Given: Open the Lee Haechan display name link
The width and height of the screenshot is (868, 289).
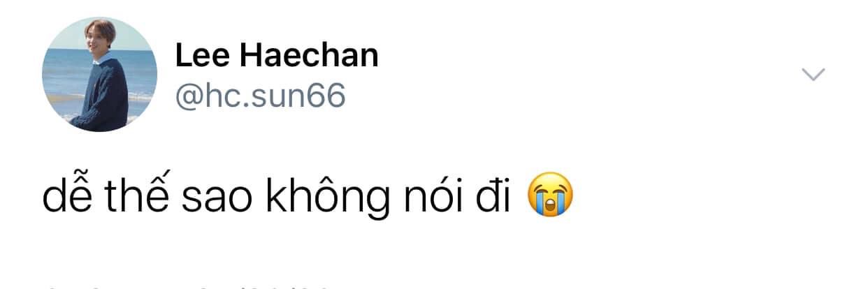Looking at the screenshot, I should (276, 56).
